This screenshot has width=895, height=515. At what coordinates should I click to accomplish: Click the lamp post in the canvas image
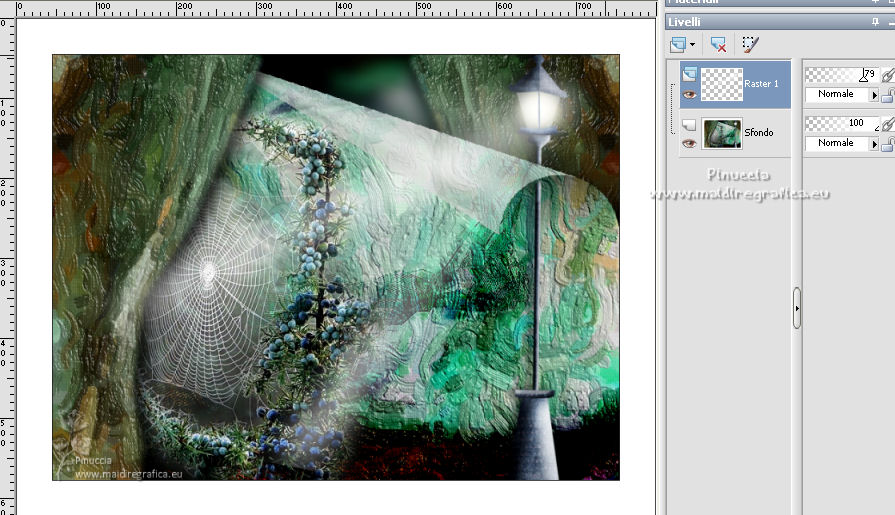[538, 268]
